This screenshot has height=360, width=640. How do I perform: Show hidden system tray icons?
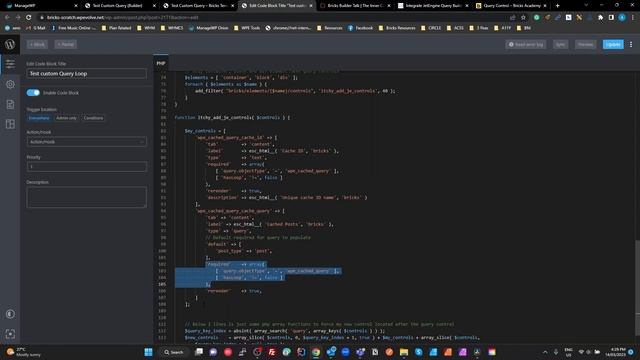[x=545, y=352]
